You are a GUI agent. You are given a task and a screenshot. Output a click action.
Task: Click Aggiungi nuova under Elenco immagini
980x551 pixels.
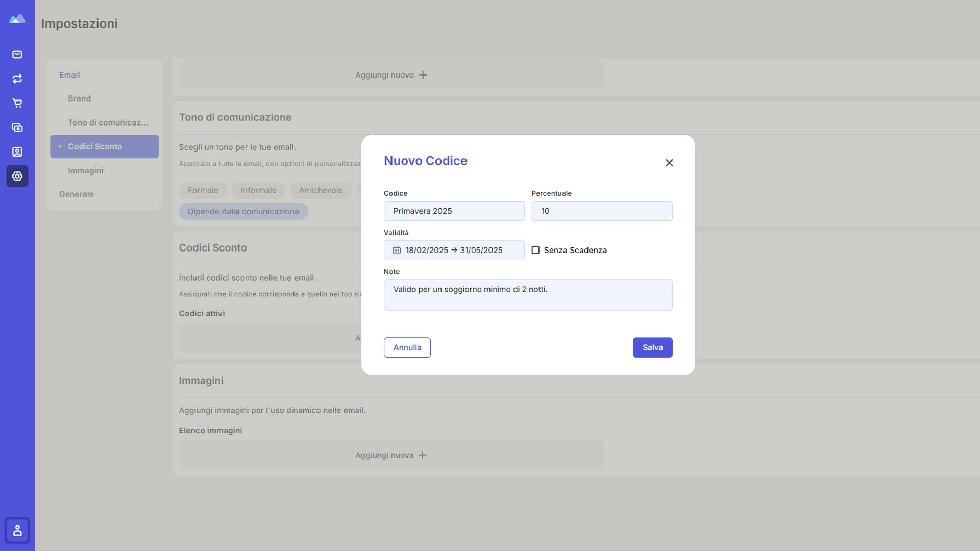(x=391, y=455)
